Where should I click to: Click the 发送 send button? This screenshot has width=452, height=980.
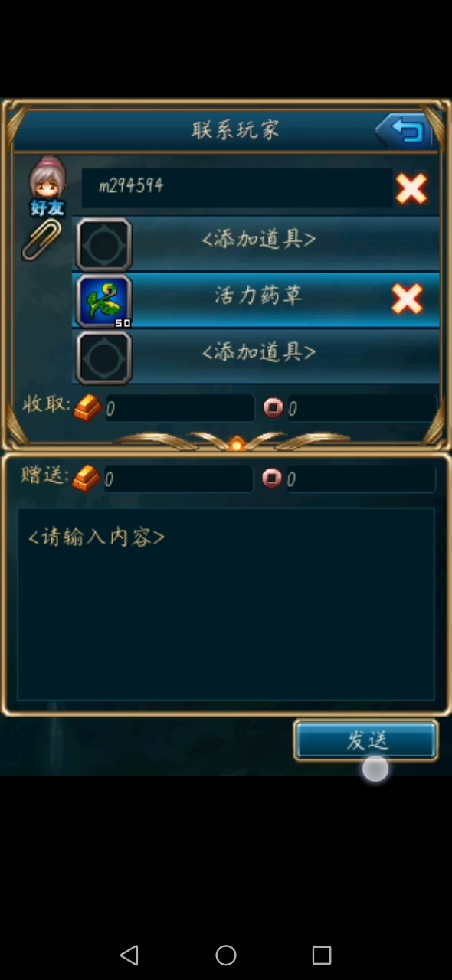pyautogui.click(x=366, y=740)
